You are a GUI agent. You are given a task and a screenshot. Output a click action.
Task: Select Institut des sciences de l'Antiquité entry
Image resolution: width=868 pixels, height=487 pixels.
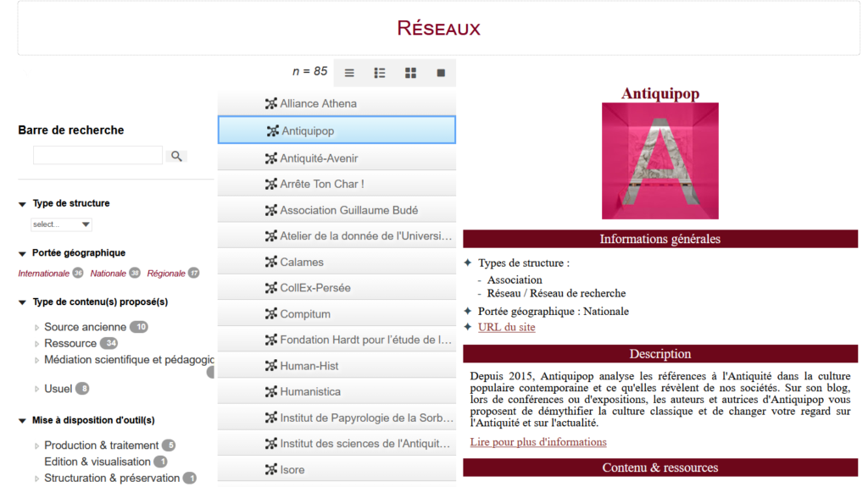tap(337, 444)
